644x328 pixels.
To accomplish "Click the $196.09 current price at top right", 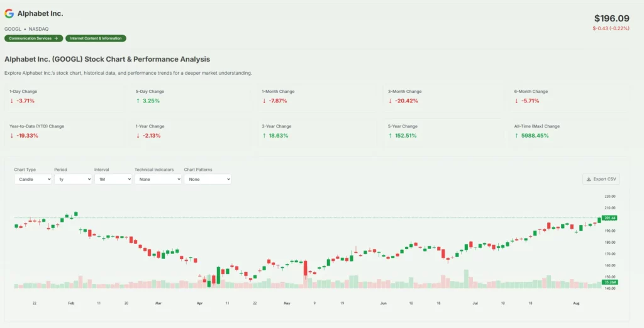I will point(611,18).
